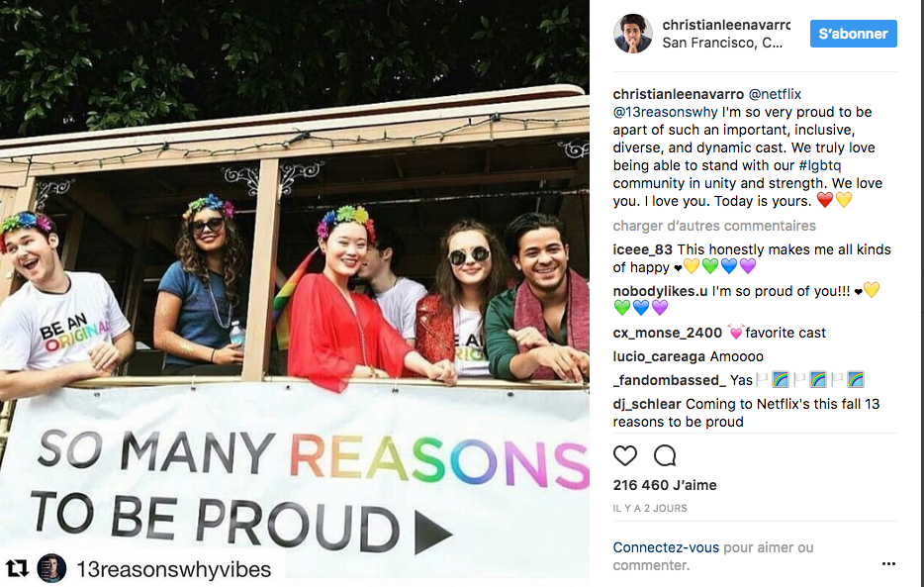The width and height of the screenshot is (924, 587).
Task: Open the three-dots more options menu
Action: (888, 564)
